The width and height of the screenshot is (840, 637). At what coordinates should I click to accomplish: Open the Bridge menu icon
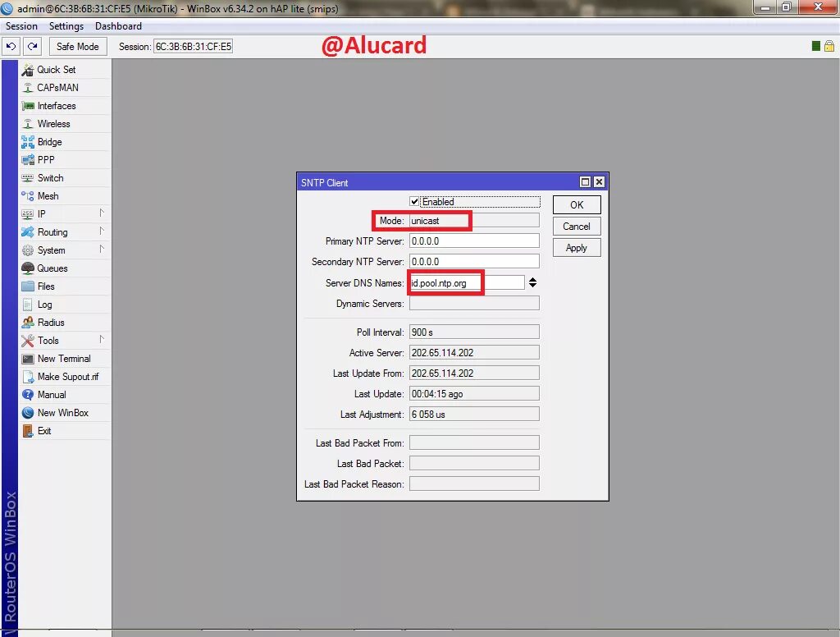coord(27,142)
